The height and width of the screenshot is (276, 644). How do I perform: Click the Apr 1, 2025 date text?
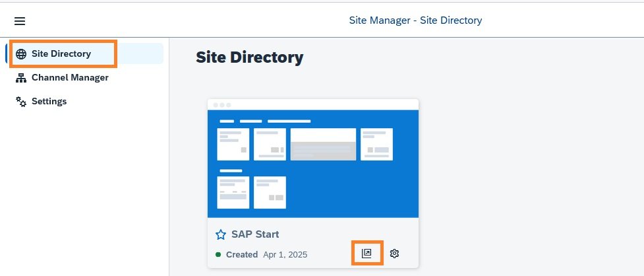click(x=285, y=255)
